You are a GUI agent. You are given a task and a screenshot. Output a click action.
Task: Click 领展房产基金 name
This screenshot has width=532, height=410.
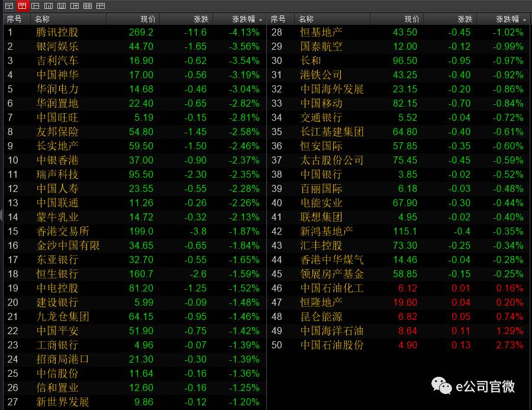coord(332,274)
